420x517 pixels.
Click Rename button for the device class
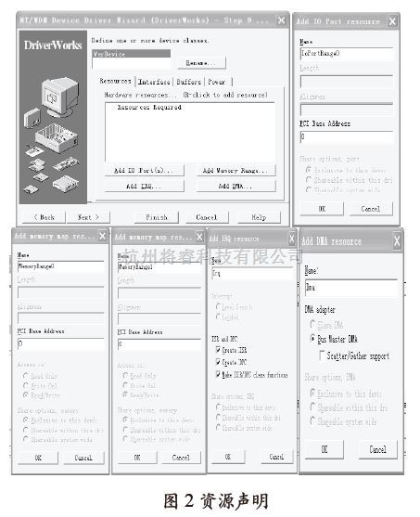point(201,62)
